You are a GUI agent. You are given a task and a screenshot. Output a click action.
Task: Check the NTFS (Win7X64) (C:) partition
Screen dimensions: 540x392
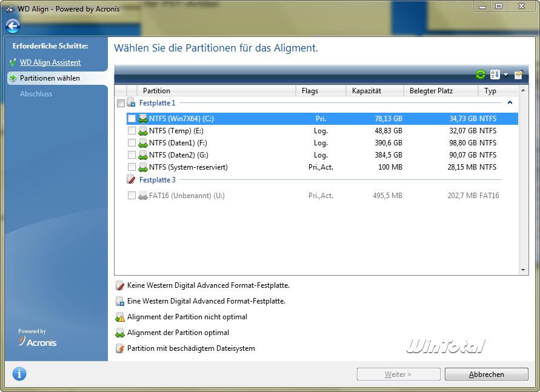[132, 119]
